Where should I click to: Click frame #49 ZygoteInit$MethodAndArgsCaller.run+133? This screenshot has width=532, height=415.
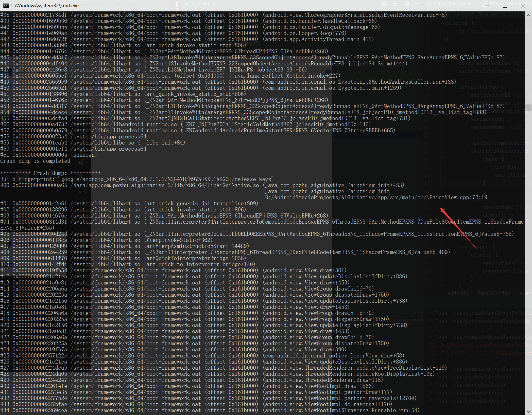click(228, 82)
